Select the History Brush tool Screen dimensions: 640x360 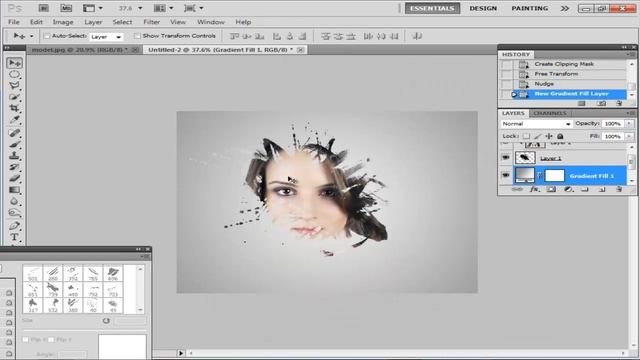(14, 167)
